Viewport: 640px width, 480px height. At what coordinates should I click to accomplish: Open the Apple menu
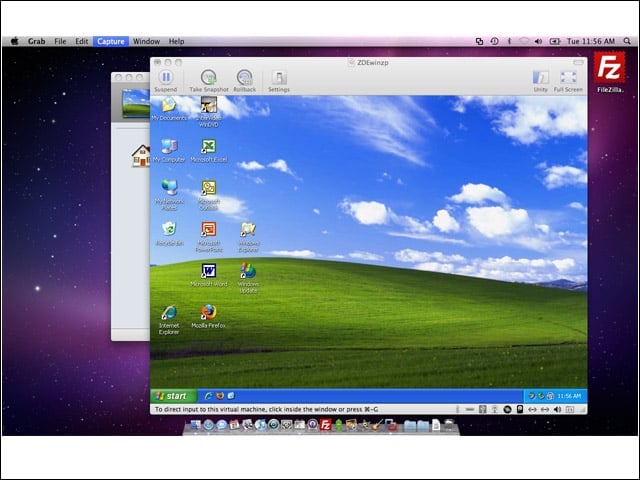(15, 41)
